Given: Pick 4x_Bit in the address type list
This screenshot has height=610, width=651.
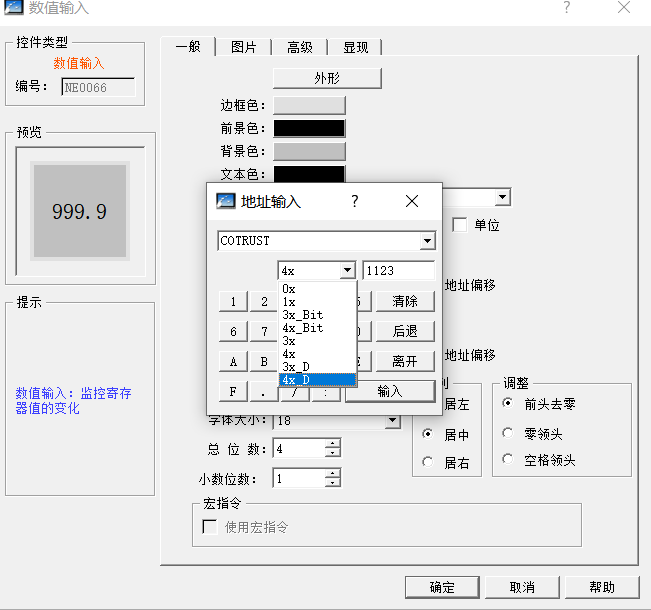Looking at the screenshot, I should click(x=318, y=328).
